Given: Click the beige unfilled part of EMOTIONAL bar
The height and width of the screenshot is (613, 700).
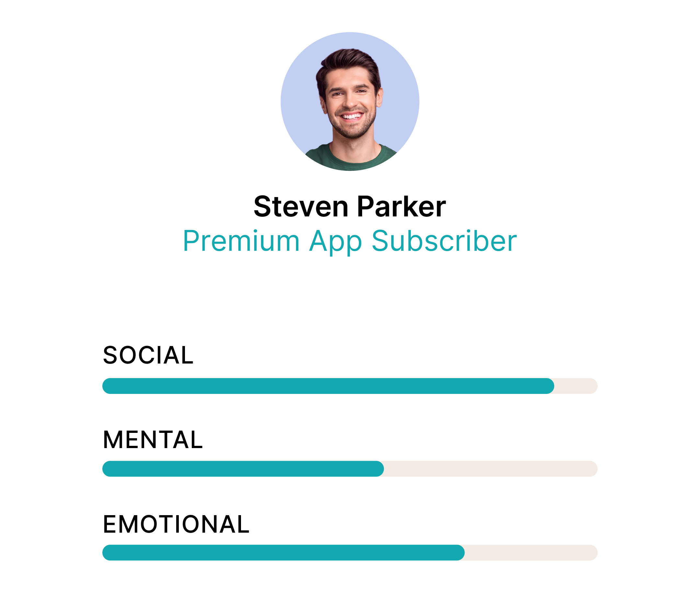Looking at the screenshot, I should pyautogui.click(x=532, y=552).
